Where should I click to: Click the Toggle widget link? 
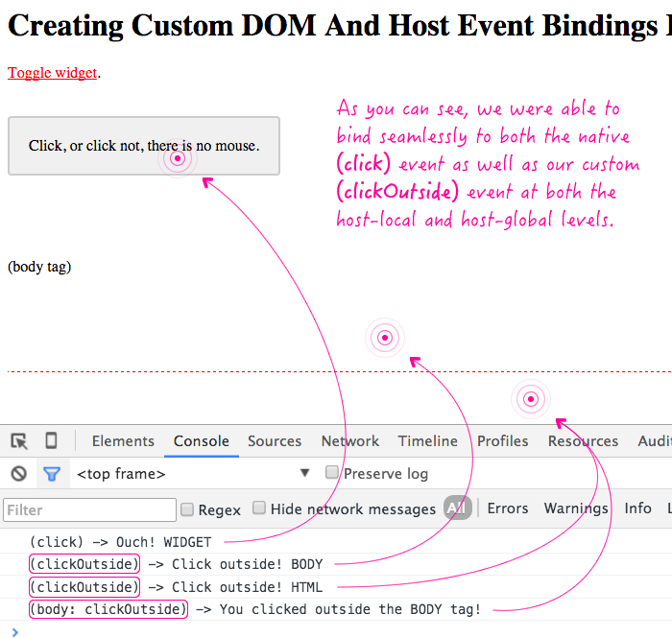point(53,73)
